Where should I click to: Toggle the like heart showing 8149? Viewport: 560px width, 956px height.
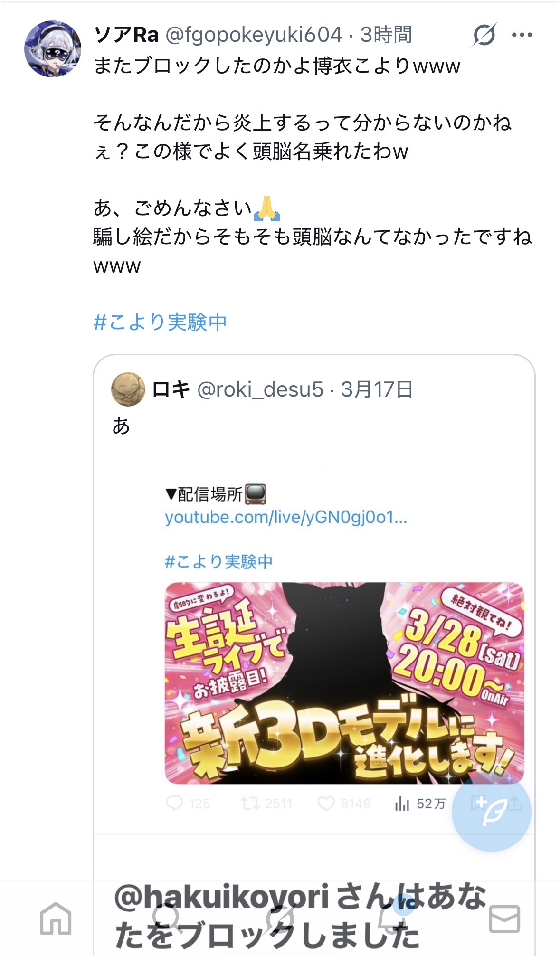point(344,804)
